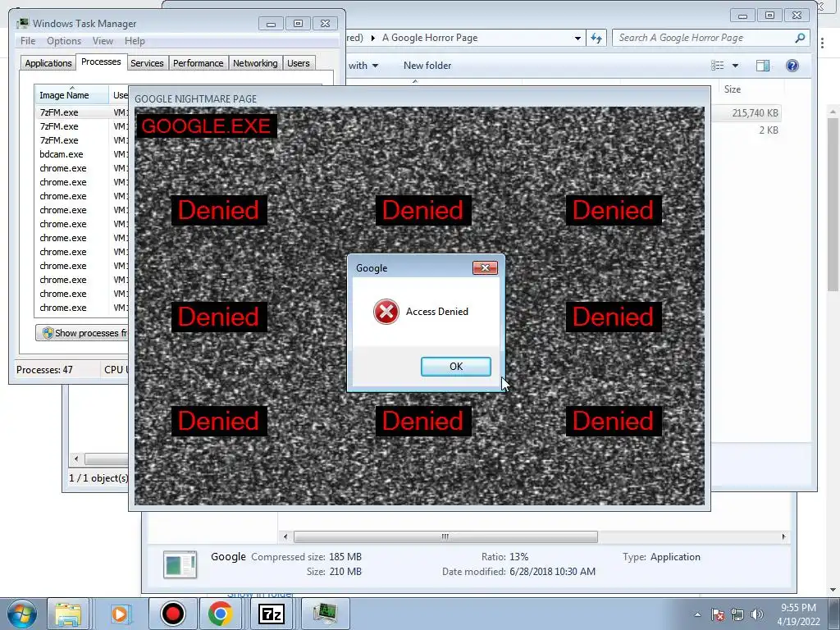Click the Explorer refresh button

[596, 38]
